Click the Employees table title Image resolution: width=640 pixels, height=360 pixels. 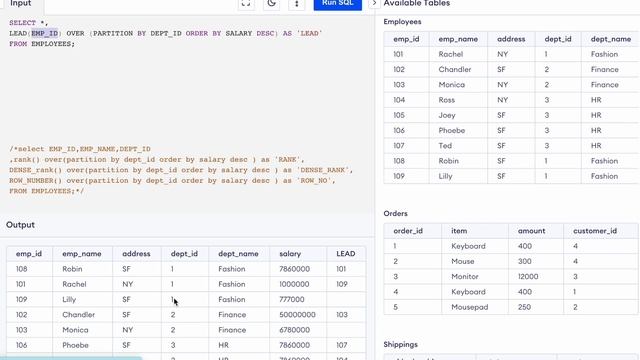(402, 22)
